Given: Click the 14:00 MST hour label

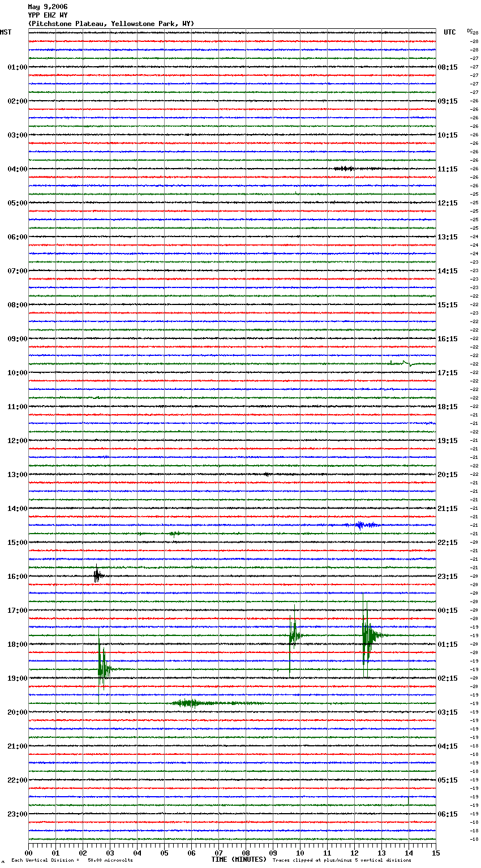Looking at the screenshot, I should click(17, 509).
